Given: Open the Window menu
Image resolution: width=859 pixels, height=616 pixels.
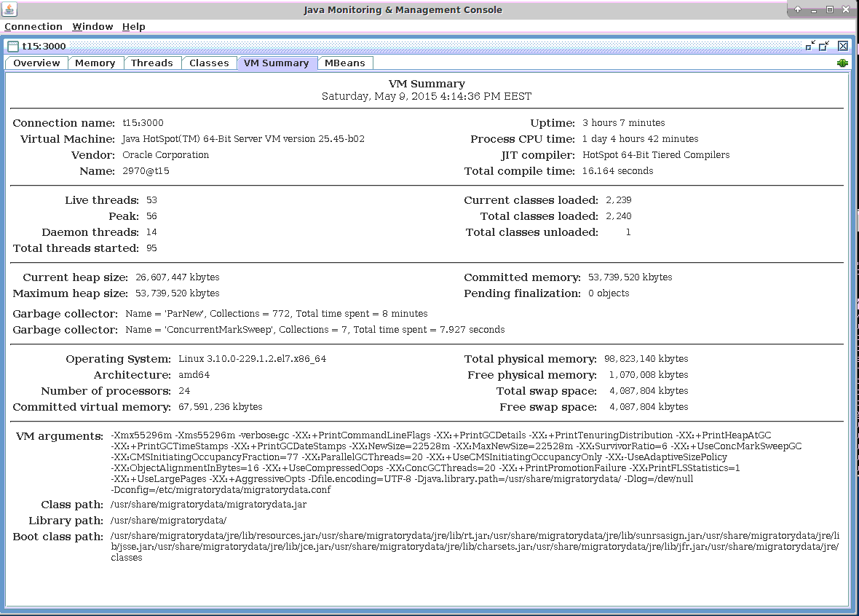Looking at the screenshot, I should (x=92, y=27).
